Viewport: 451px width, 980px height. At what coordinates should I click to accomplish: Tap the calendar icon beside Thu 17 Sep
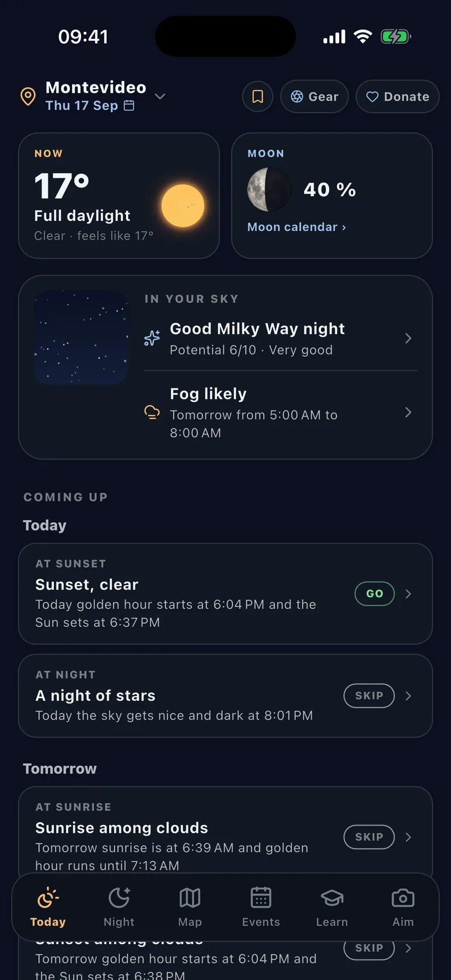click(x=129, y=106)
